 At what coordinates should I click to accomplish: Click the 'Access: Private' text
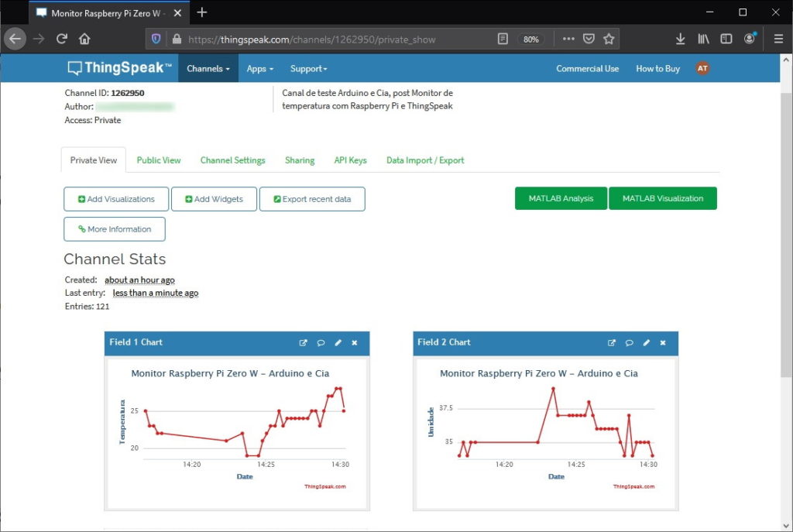(x=93, y=120)
